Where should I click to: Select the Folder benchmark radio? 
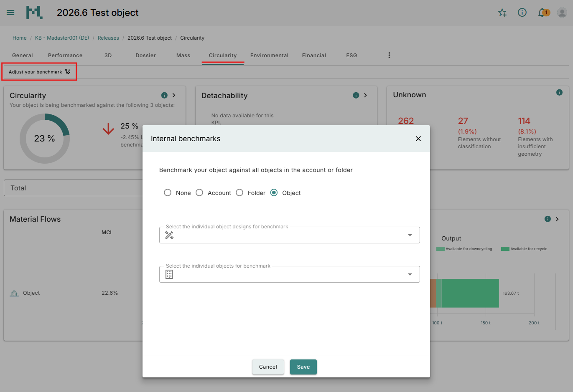tap(239, 192)
